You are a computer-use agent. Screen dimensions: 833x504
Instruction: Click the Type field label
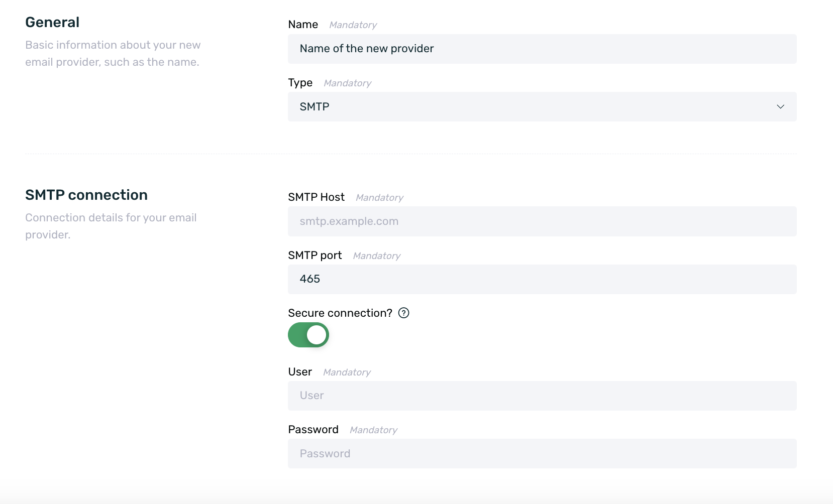[x=300, y=83]
